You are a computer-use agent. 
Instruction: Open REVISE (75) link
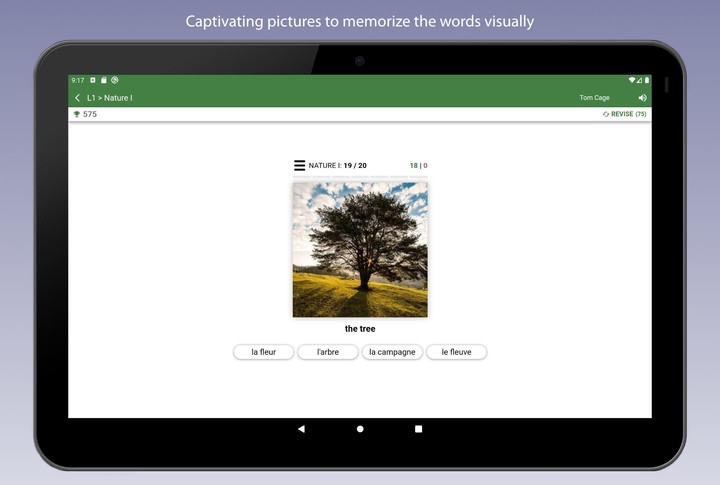tap(629, 115)
